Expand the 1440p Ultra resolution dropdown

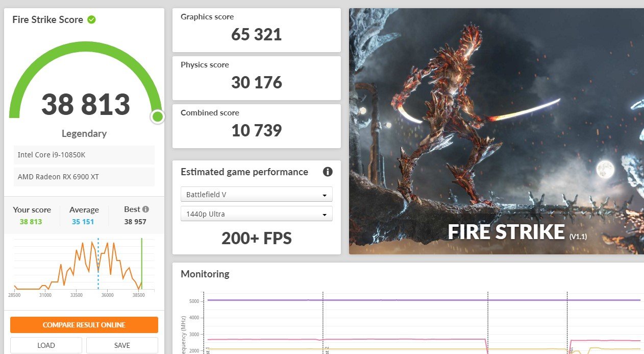tap(257, 214)
